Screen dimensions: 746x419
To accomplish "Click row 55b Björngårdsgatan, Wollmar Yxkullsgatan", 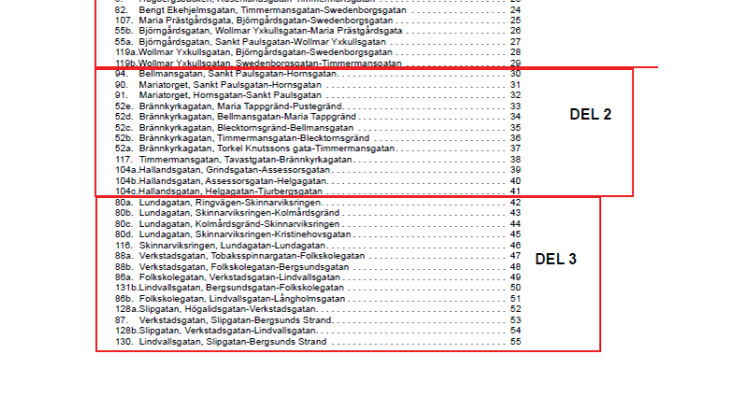I will tap(318, 31).
